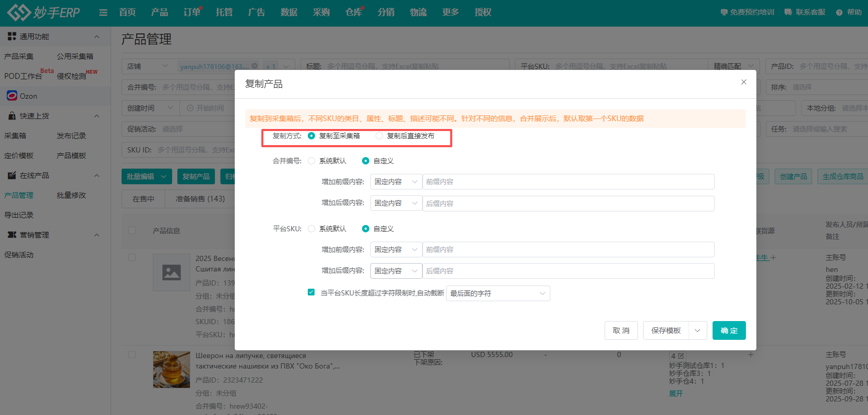Select 复制后直接发布 radio option
The height and width of the screenshot is (415, 868).
click(379, 136)
